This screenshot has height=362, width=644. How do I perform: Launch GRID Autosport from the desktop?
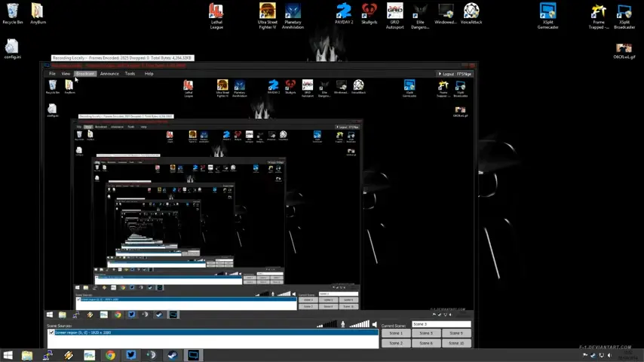pos(394,16)
